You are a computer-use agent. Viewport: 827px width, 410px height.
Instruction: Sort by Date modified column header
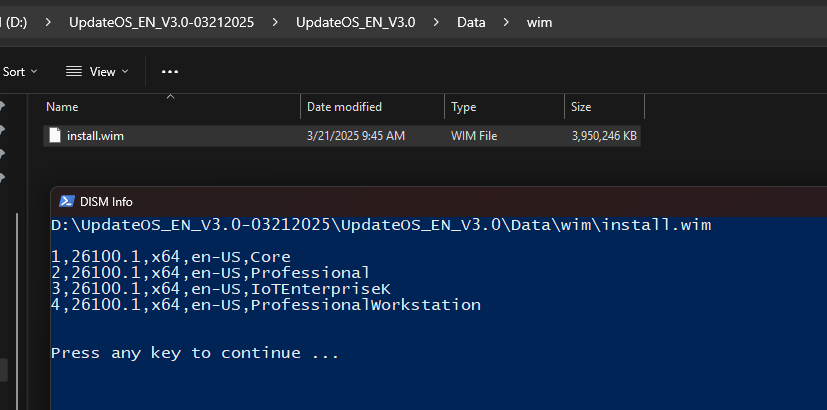[x=372, y=107]
